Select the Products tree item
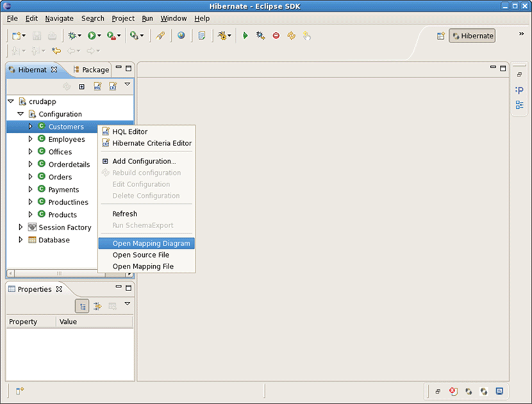The image size is (532, 404). (62, 215)
